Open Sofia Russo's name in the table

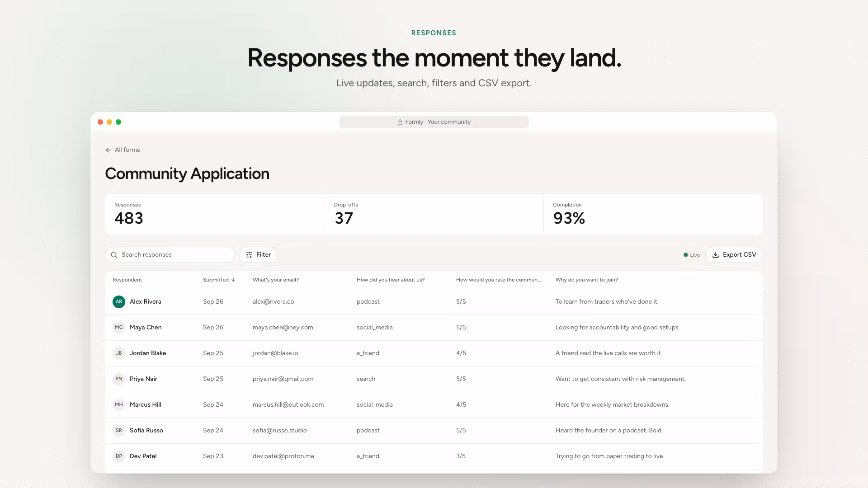146,431
